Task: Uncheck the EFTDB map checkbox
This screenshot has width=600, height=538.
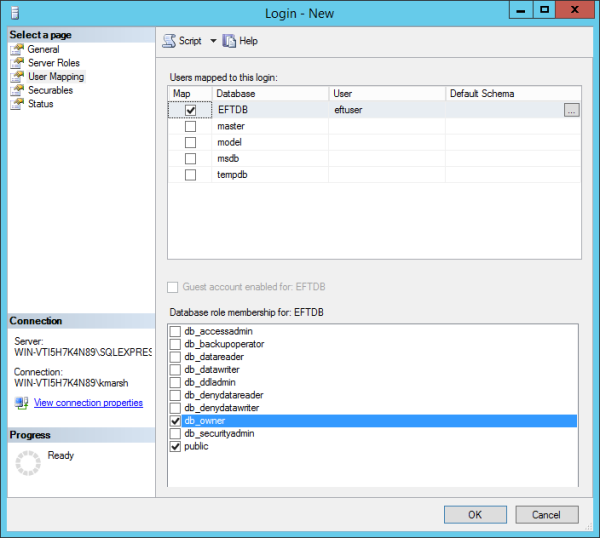Action: [x=190, y=110]
